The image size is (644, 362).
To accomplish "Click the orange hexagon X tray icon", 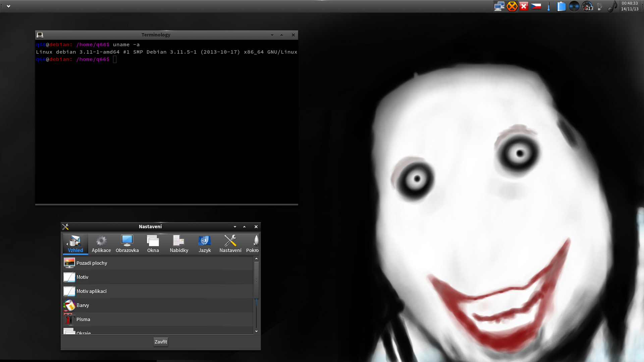I will 512,6.
